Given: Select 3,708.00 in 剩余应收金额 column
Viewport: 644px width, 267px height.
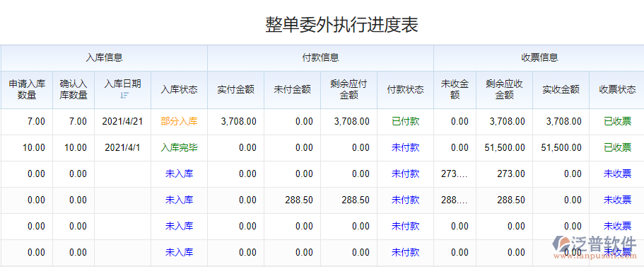Looking at the screenshot, I should pos(508,121).
